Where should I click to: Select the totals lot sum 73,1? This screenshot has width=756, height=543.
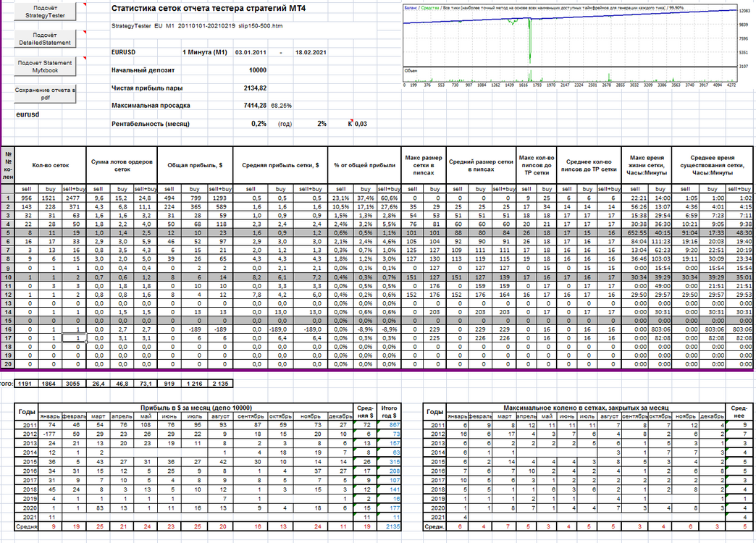[x=145, y=384]
